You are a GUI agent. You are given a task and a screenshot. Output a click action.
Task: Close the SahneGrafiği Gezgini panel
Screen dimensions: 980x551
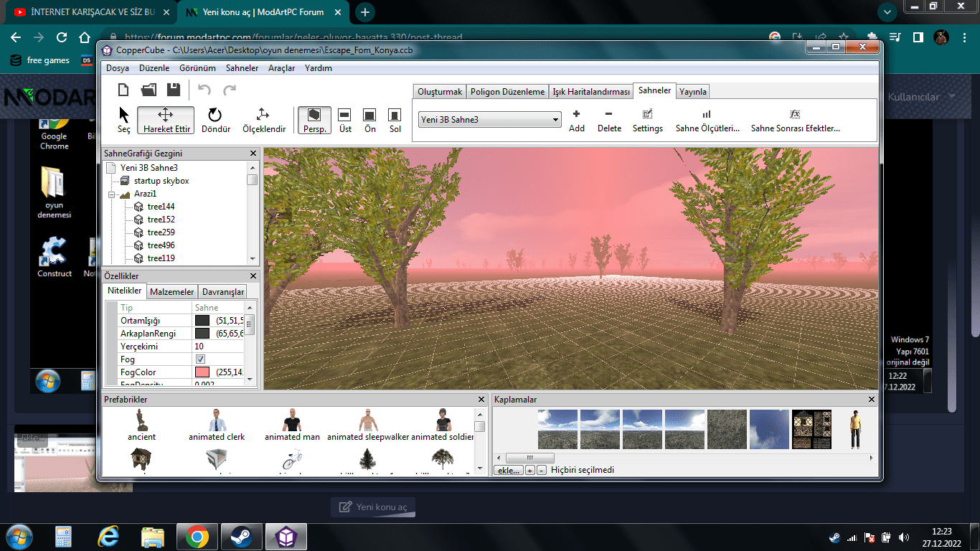253,154
